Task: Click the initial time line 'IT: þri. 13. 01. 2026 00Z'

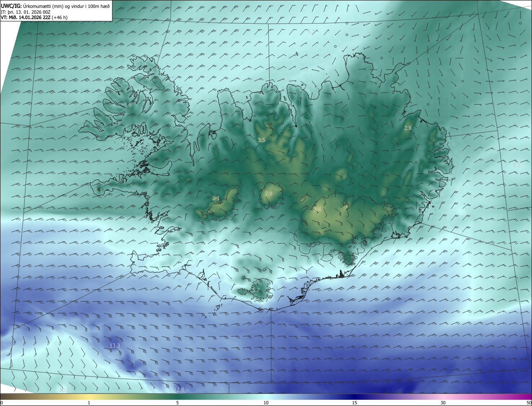Action: [26, 12]
